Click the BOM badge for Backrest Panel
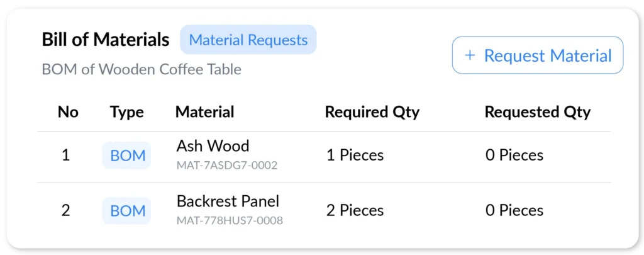The width and height of the screenshot is (644, 255). point(127,211)
